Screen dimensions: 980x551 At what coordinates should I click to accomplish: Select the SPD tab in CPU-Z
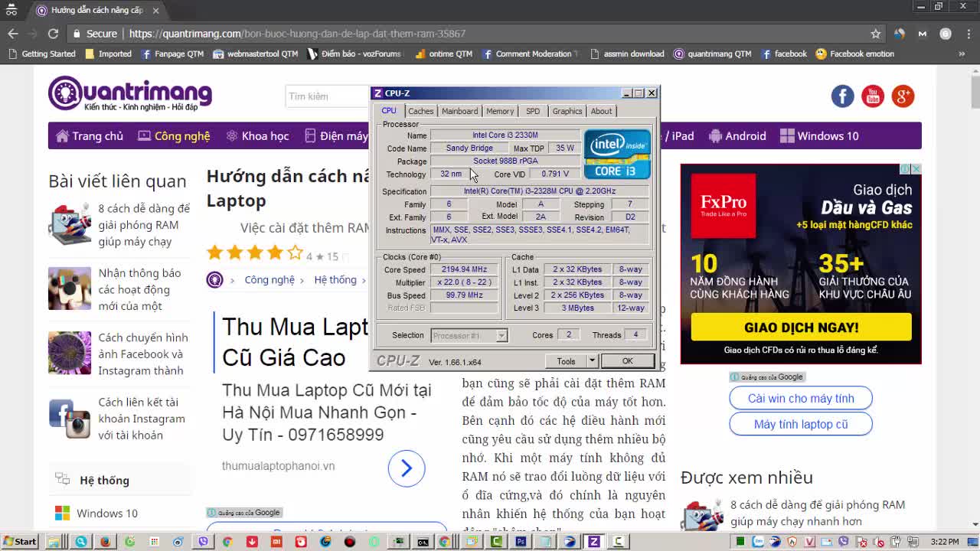[533, 111]
